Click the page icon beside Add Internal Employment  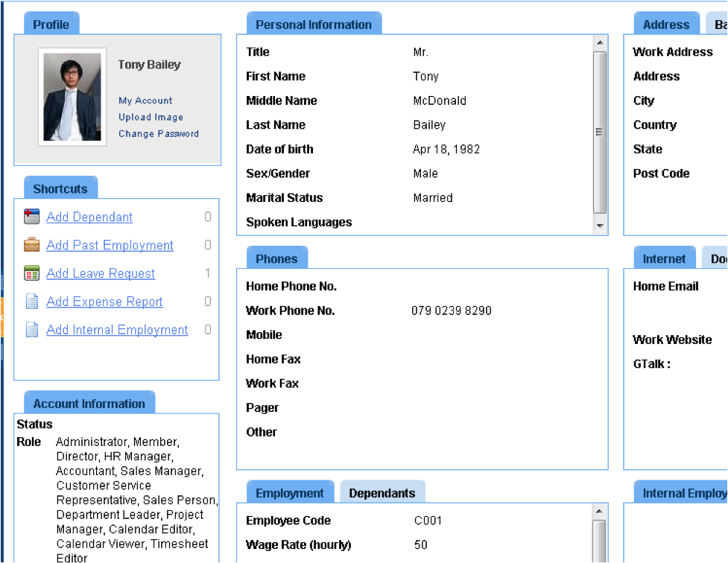(x=31, y=329)
